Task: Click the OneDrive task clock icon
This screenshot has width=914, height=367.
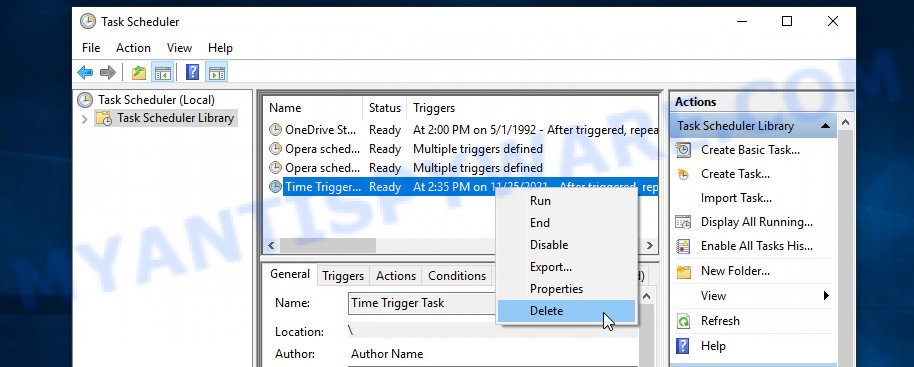Action: pyautogui.click(x=275, y=130)
